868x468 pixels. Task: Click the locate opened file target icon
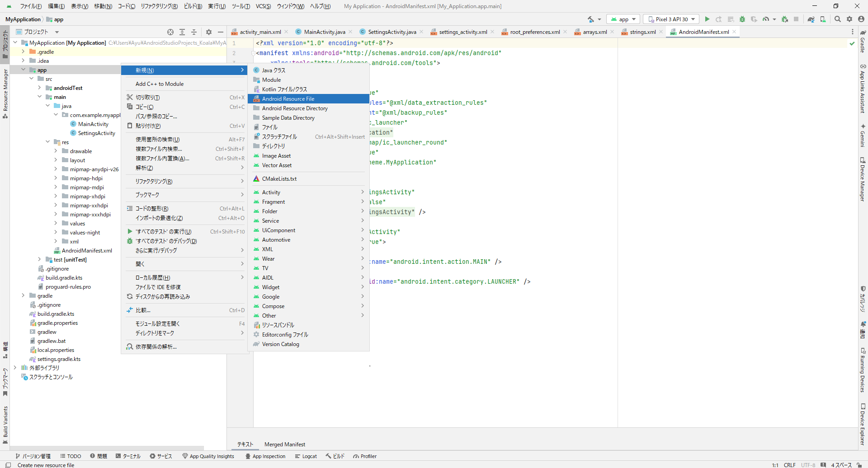170,32
